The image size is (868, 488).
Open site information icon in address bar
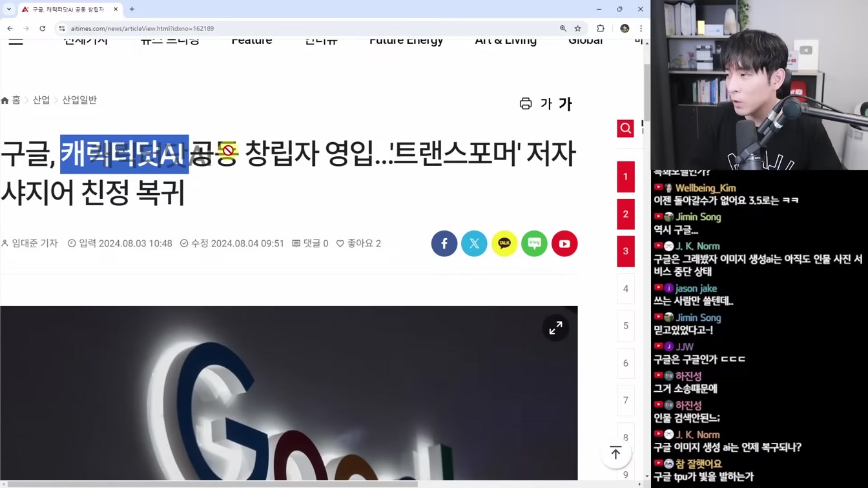click(62, 28)
